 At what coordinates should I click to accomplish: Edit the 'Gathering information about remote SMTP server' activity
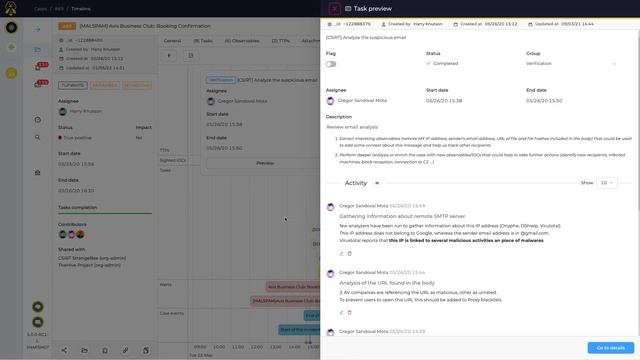342,253
